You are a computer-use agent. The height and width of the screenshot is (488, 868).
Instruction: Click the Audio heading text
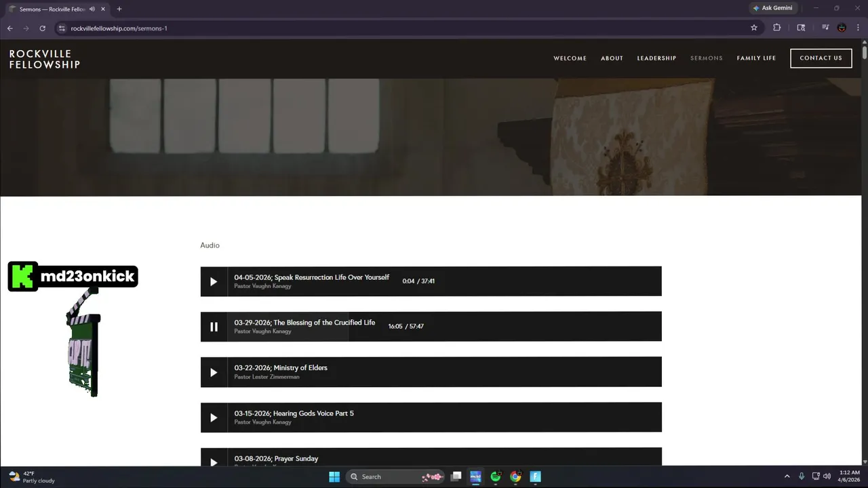pyautogui.click(x=210, y=245)
